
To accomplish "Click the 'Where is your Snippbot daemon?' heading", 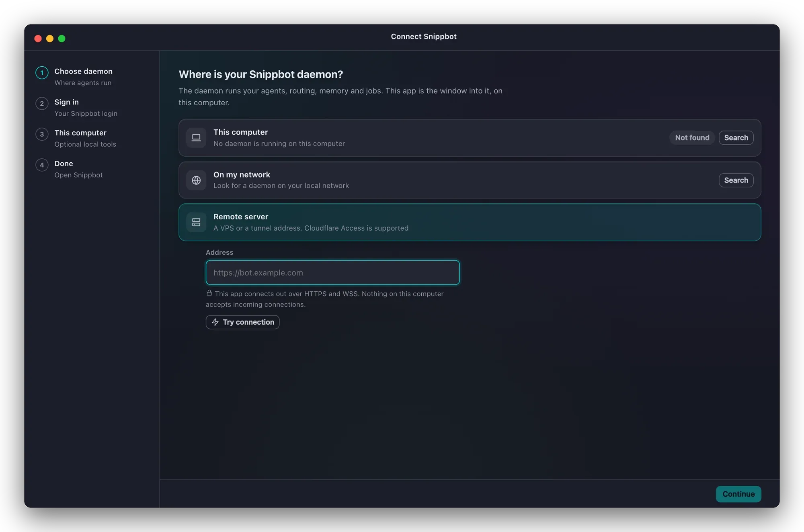I will click(260, 74).
